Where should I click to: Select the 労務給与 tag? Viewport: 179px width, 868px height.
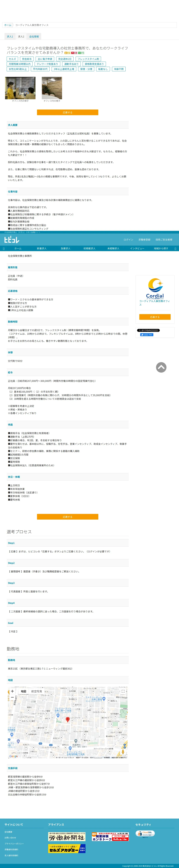point(27,59)
